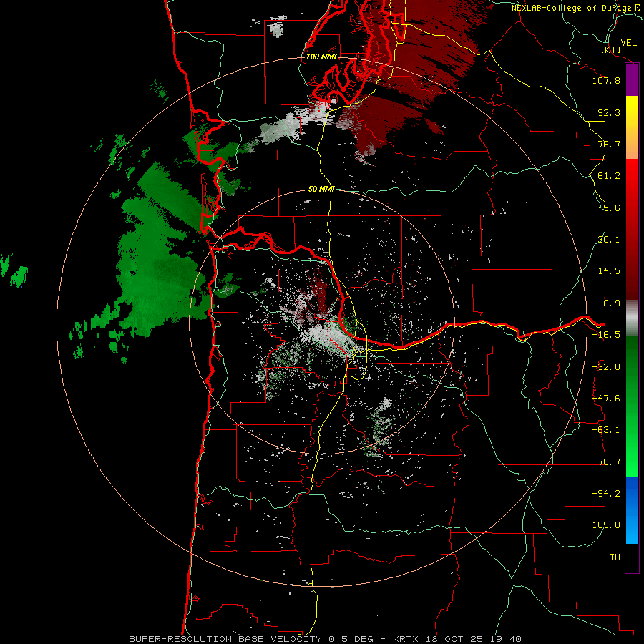
Task: Select the 45.6 scale value
Action: (609, 208)
